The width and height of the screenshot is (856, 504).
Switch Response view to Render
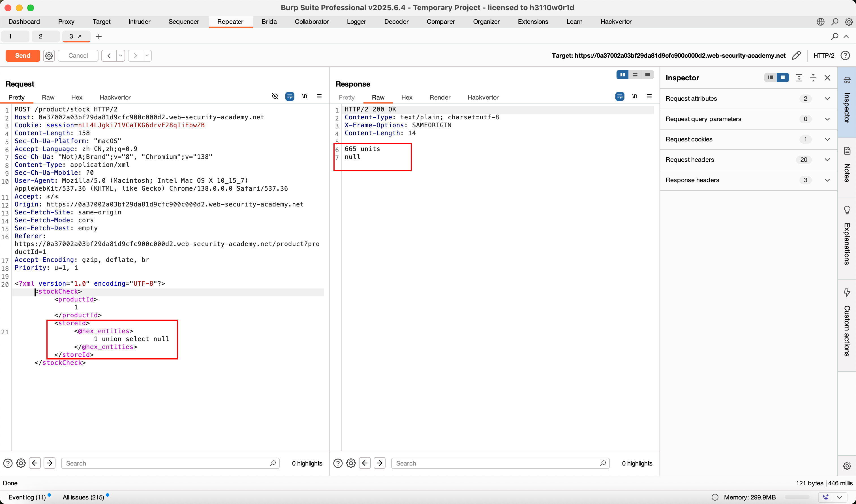click(440, 98)
